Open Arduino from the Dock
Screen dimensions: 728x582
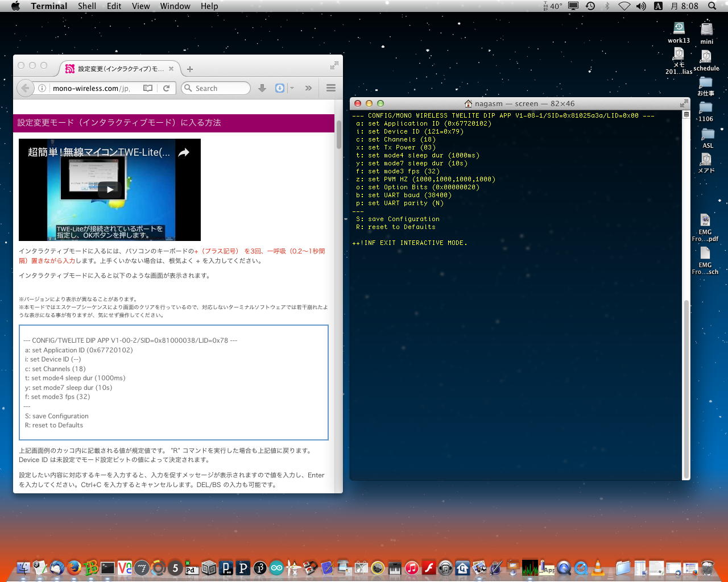click(276, 567)
